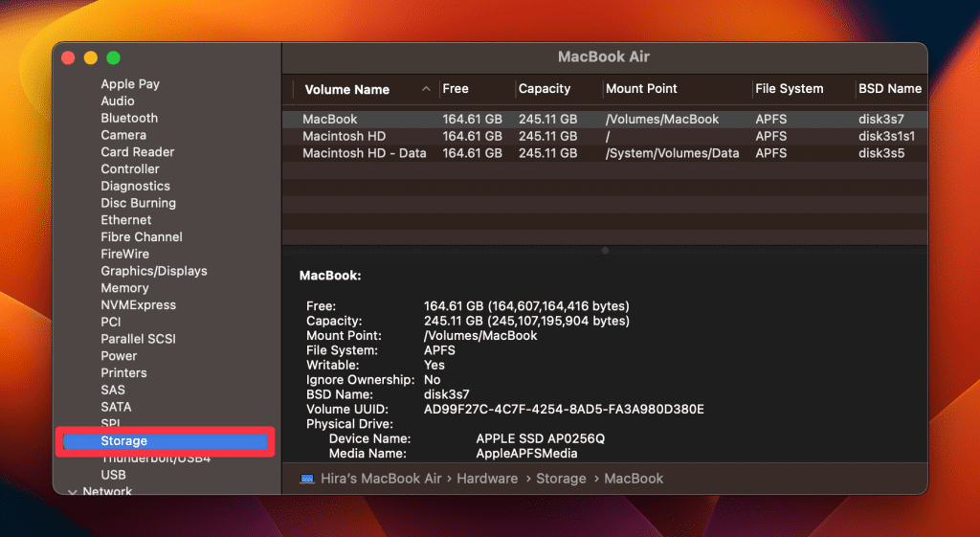Select Storage in the sidebar
Screen dimensions: 980x537
click(124, 441)
